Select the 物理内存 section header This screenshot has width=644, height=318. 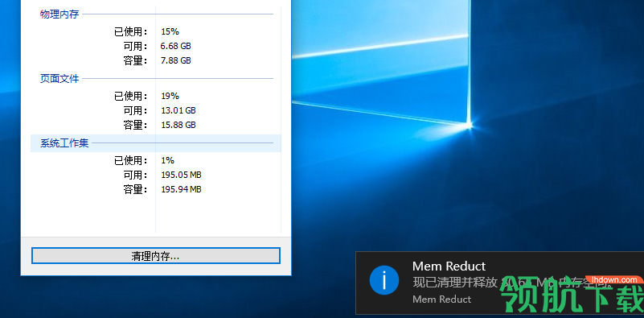click(x=59, y=14)
